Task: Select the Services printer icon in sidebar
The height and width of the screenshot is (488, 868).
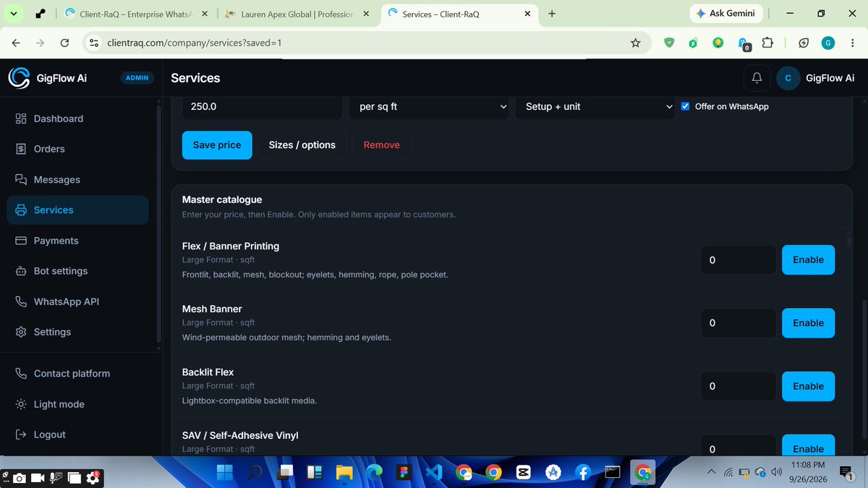Action: [21, 210]
